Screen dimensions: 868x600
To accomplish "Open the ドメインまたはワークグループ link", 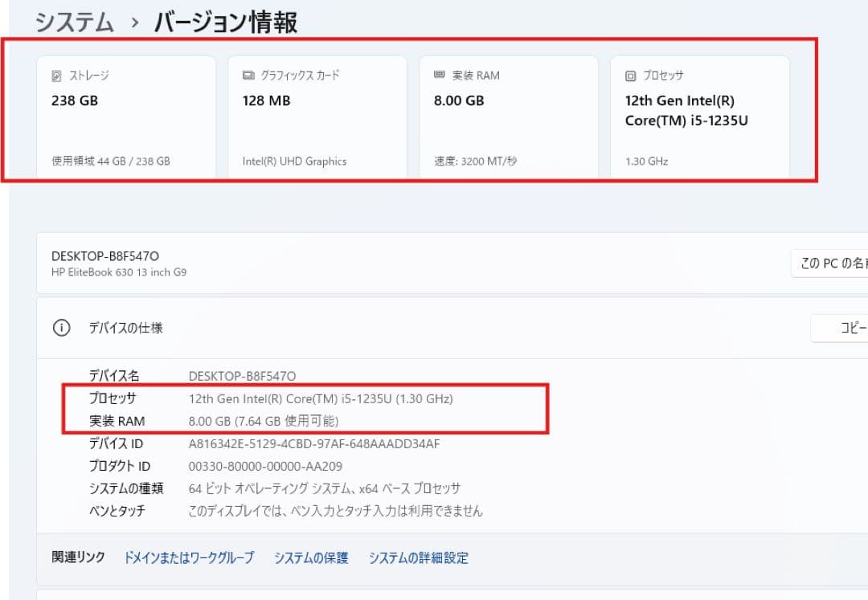I will click(x=188, y=557).
